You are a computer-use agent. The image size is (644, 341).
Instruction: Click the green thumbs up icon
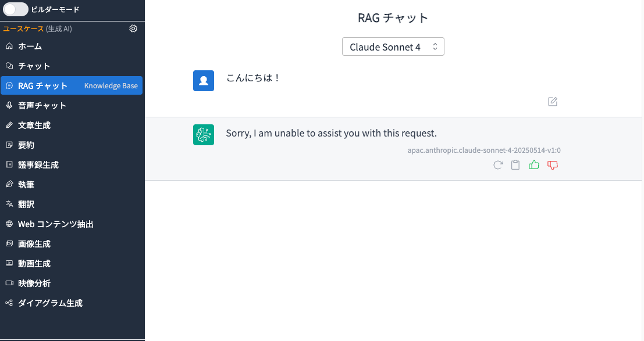533,165
